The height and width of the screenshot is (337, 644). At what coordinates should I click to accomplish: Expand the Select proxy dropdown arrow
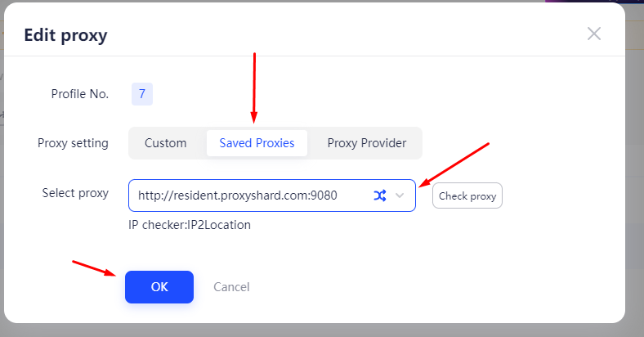[400, 195]
